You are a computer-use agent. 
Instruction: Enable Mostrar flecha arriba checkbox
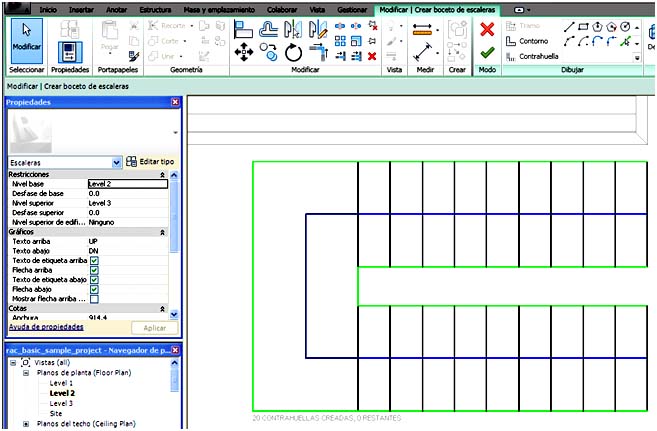click(94, 299)
